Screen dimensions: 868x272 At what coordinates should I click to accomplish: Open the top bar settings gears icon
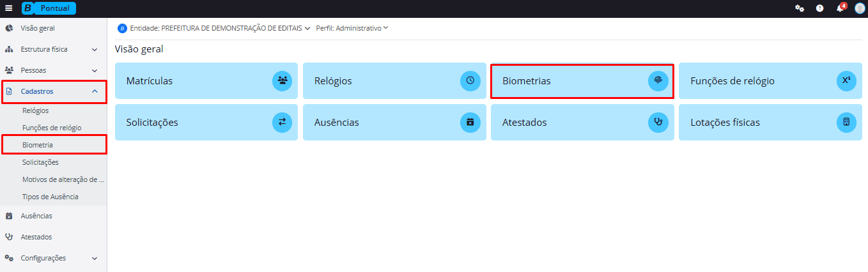pyautogui.click(x=799, y=8)
